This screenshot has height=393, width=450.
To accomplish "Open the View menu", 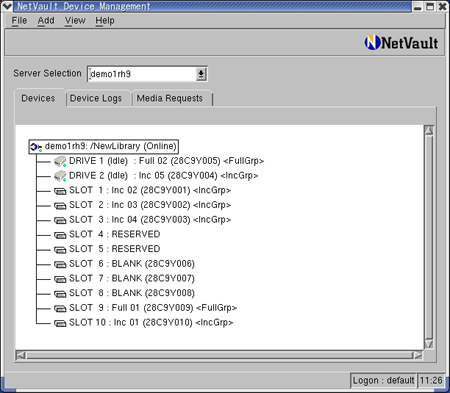I will click(75, 21).
